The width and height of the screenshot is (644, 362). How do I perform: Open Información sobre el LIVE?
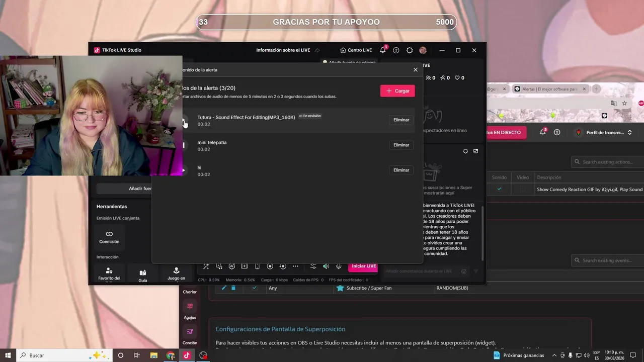(283, 50)
